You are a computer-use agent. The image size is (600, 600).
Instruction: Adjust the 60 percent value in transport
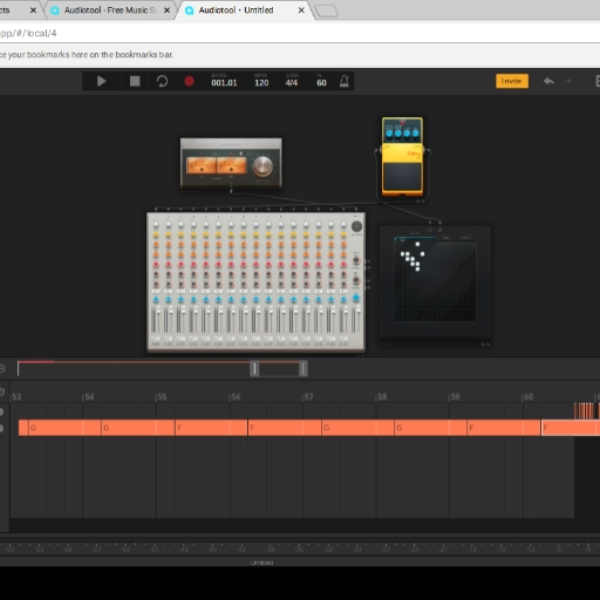(x=321, y=83)
